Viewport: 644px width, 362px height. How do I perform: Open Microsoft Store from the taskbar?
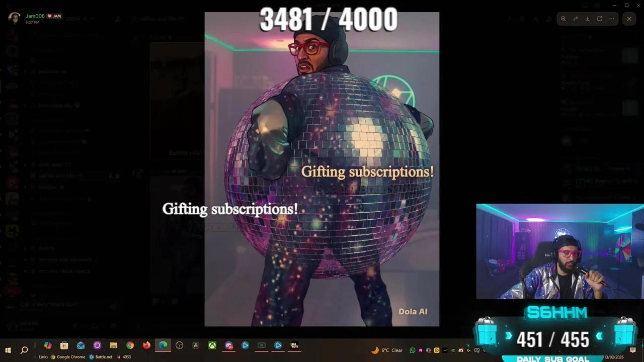click(x=64, y=345)
